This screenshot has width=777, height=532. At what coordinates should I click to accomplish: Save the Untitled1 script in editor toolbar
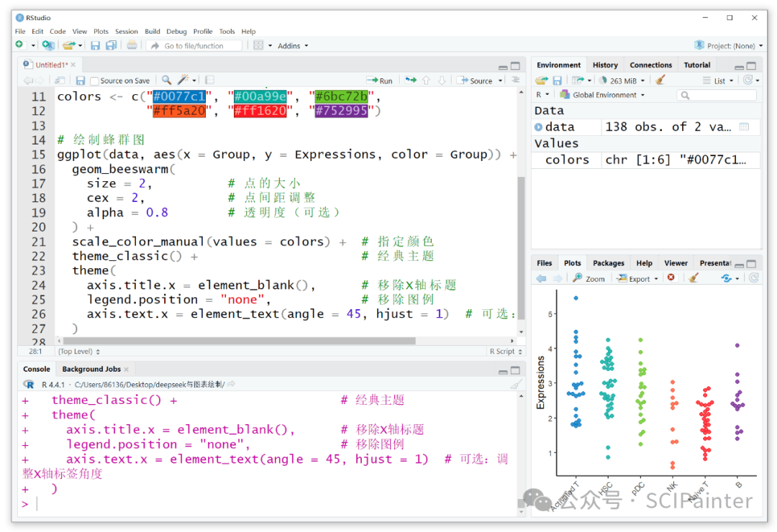(x=81, y=81)
